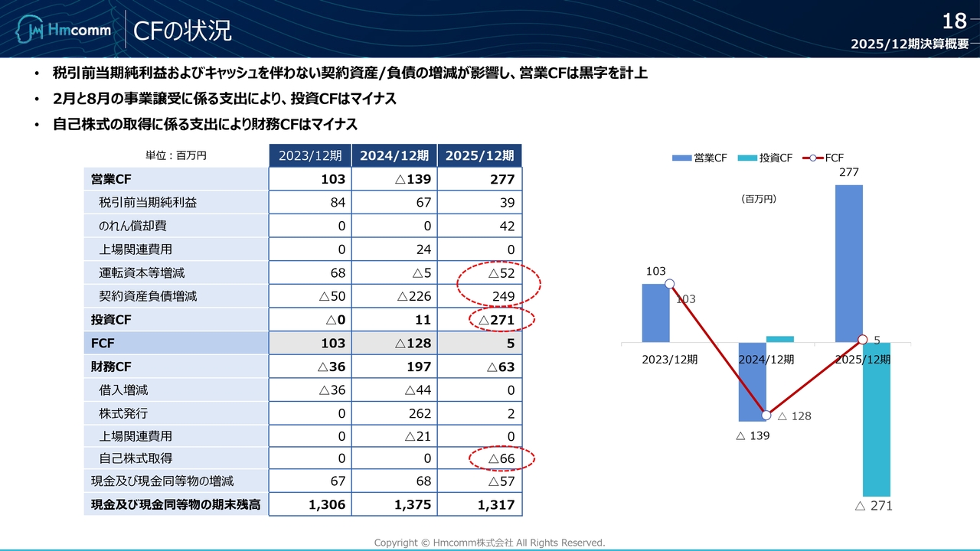Click the 277 営業CF bar for 2025/12期
Image resolution: width=980 pixels, height=551 pixels.
[849, 260]
